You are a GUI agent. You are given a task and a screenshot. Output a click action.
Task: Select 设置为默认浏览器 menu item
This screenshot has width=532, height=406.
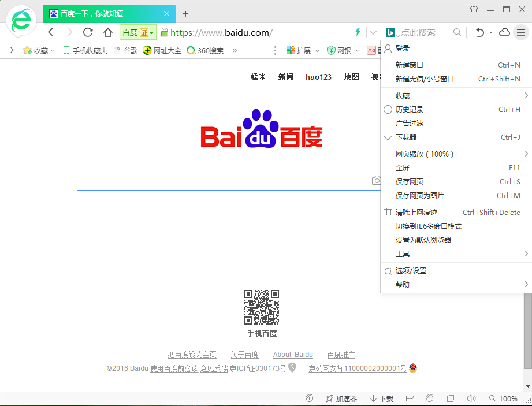[x=456, y=240]
